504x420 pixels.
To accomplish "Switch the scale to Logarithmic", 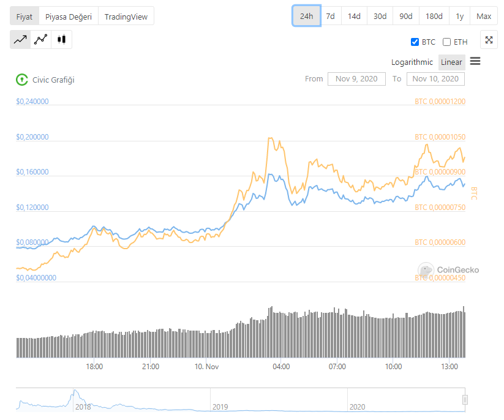I will (x=412, y=62).
